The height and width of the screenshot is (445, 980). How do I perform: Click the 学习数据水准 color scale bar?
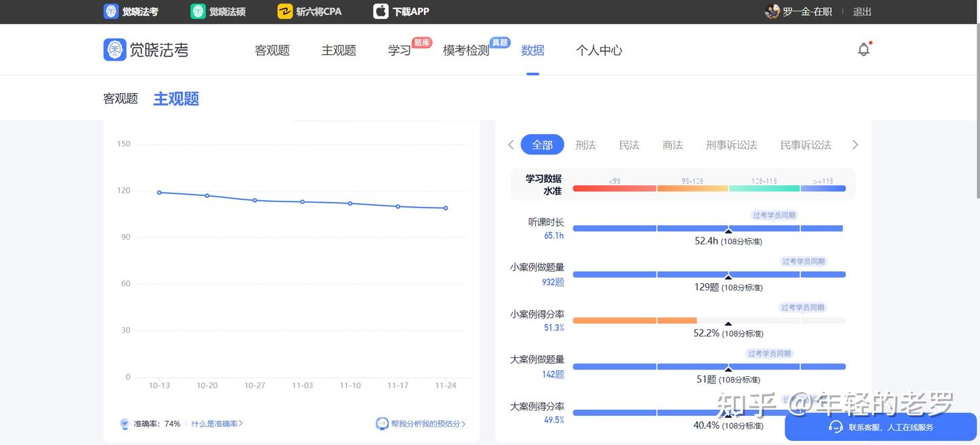(709, 188)
